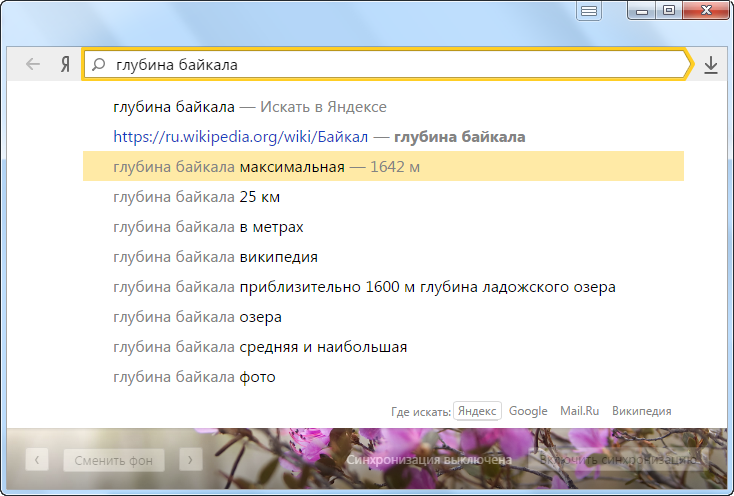Choose suggestion "глубина байкала 25 км"

(x=383, y=197)
